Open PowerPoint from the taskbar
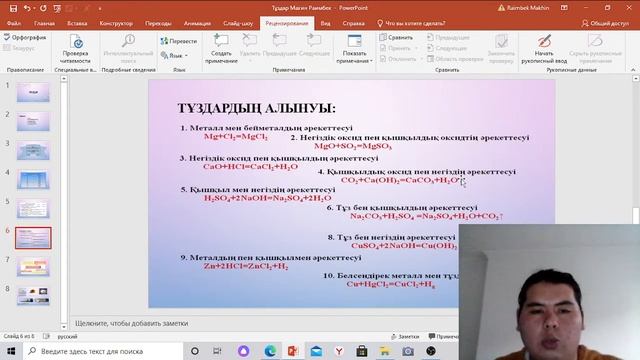Image resolution: width=640 pixels, height=360 pixels. click(x=293, y=351)
